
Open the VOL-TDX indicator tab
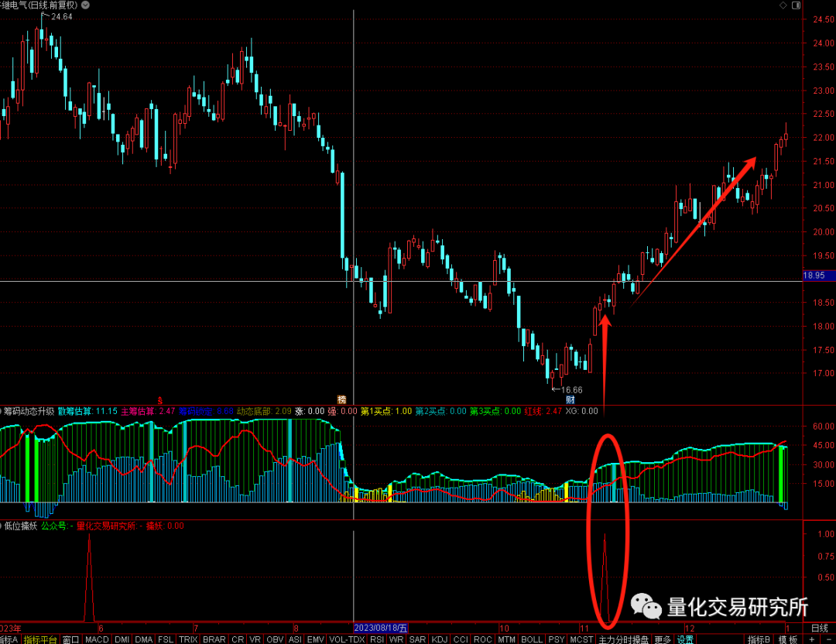point(347,639)
